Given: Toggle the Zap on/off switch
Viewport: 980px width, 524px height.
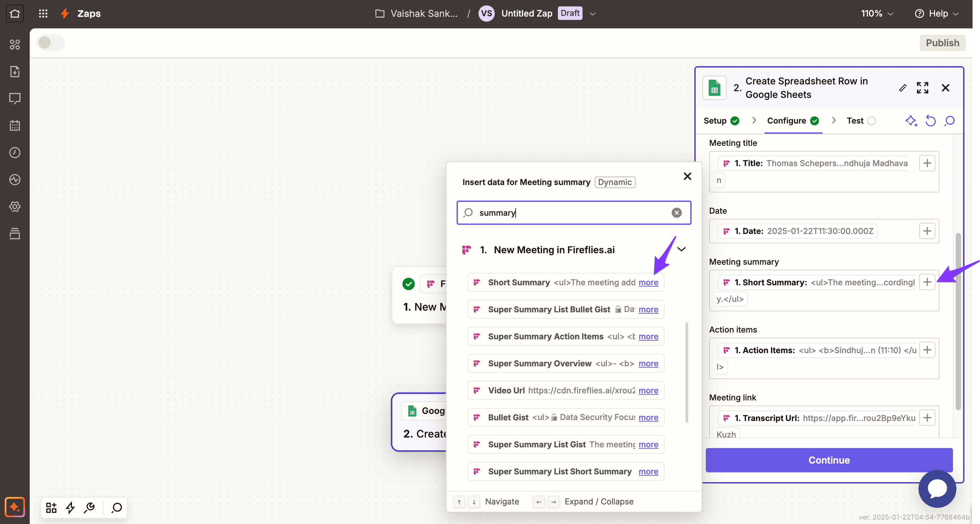Looking at the screenshot, I should point(51,42).
